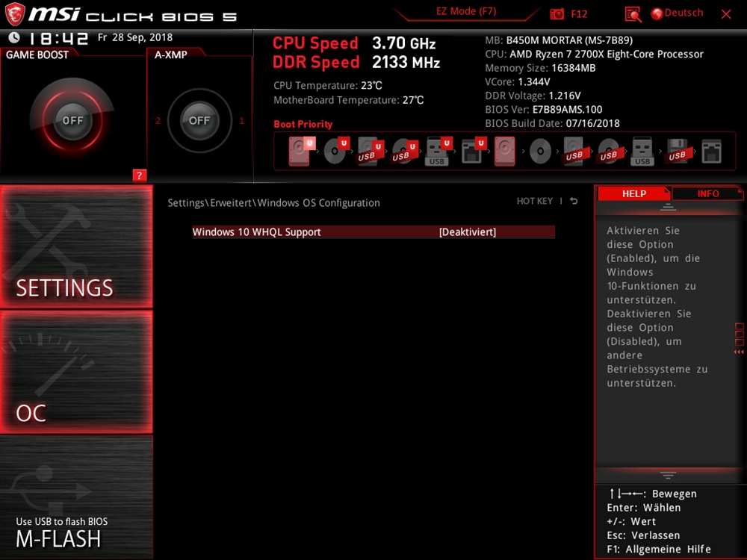Switch to the HELP tab
Image resolution: width=747 pixels, height=560 pixels.
(634, 194)
